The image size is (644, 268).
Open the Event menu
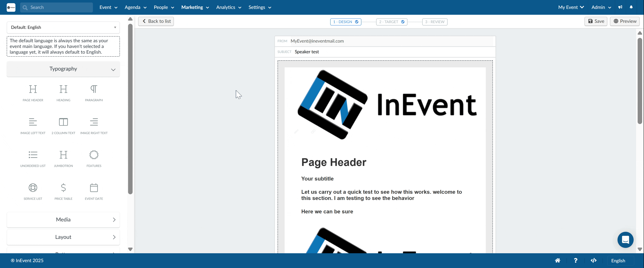[x=108, y=7]
